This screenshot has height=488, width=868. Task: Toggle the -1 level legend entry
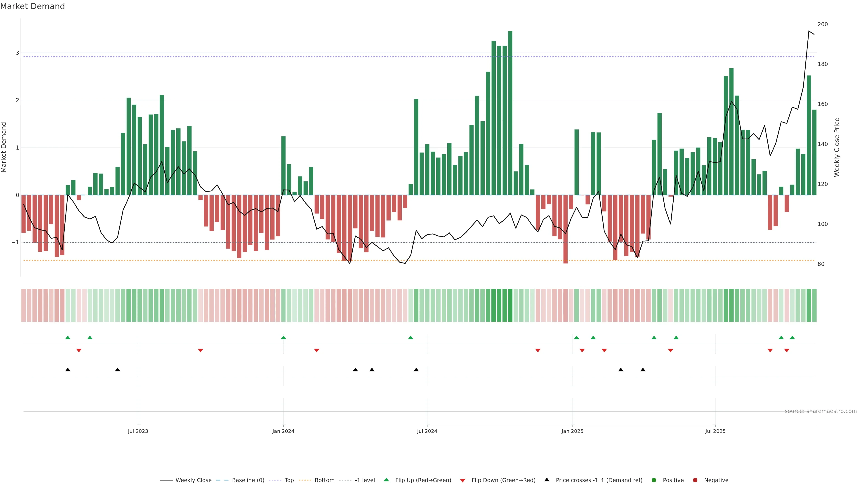[365, 480]
